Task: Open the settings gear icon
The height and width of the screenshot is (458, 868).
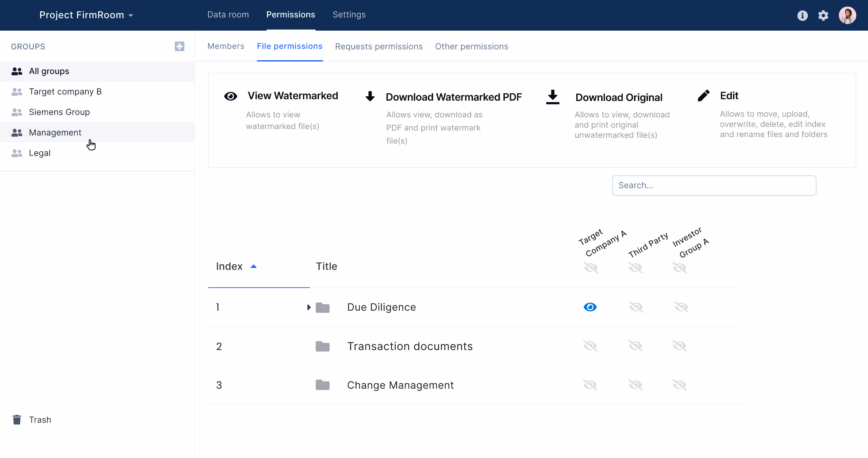Action: click(x=823, y=15)
